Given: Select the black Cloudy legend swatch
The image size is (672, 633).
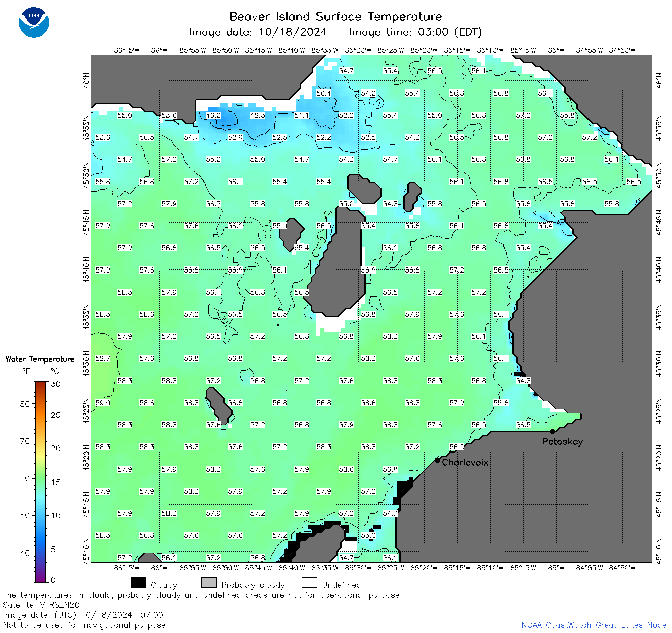Looking at the screenshot, I should coord(138,583).
